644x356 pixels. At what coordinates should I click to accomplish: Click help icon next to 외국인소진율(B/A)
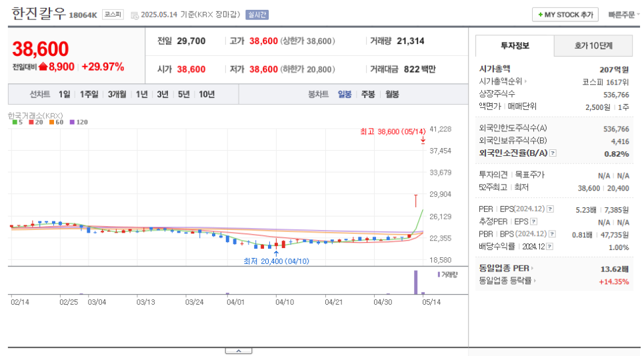553,153
